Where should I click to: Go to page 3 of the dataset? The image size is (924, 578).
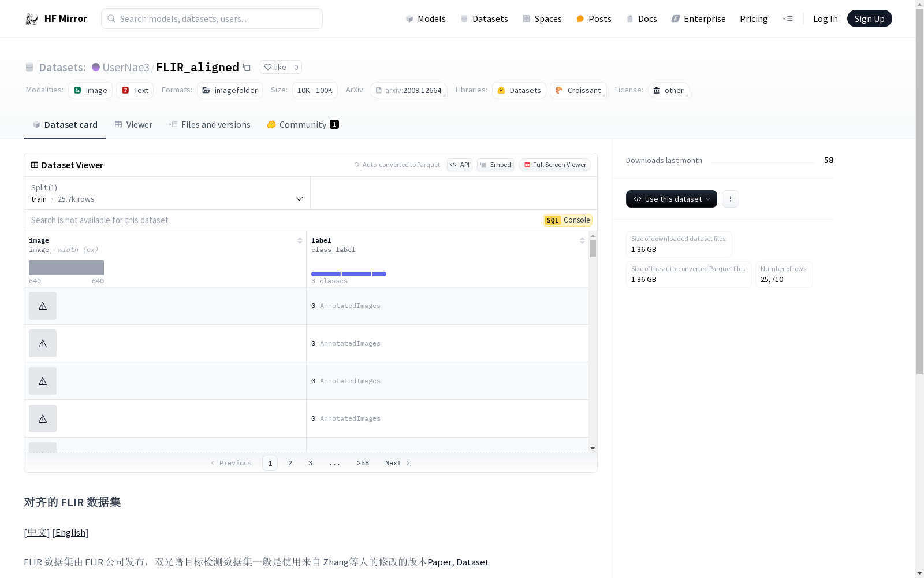click(310, 463)
